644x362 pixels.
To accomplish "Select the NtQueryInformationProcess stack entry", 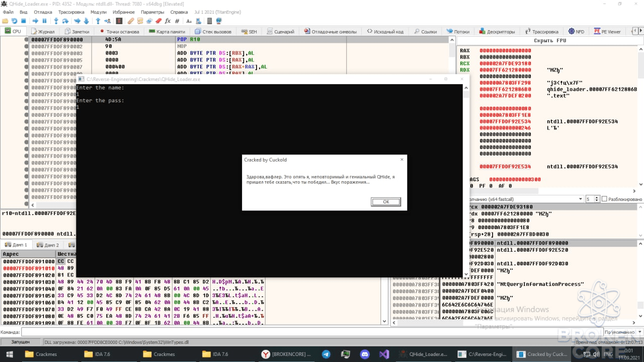I will 540,284.
